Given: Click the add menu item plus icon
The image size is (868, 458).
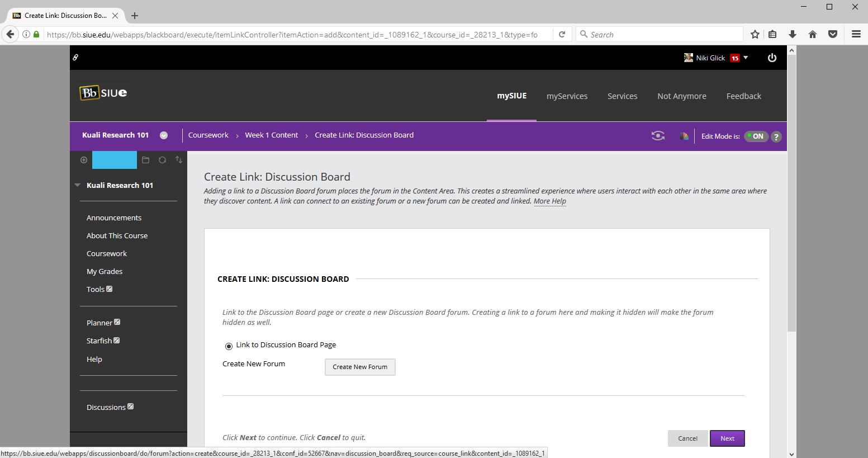Looking at the screenshot, I should (84, 160).
